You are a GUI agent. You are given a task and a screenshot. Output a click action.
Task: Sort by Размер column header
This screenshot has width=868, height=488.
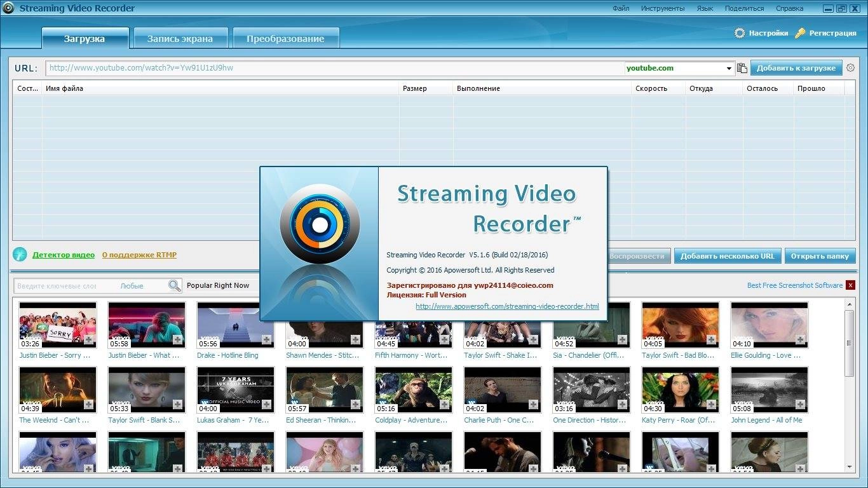[426, 88]
